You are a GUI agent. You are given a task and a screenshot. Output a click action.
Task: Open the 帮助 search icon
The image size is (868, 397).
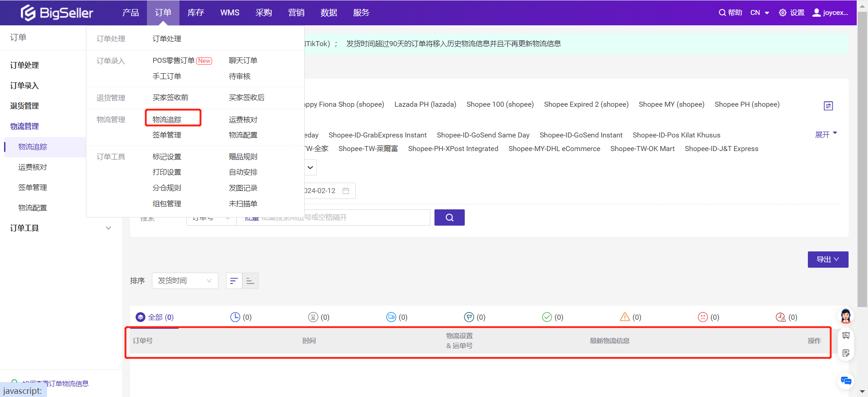pyautogui.click(x=722, y=13)
